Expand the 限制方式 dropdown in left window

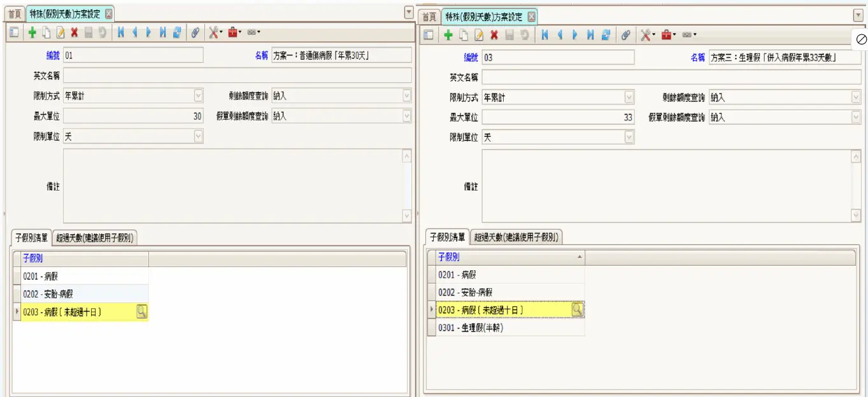click(198, 96)
